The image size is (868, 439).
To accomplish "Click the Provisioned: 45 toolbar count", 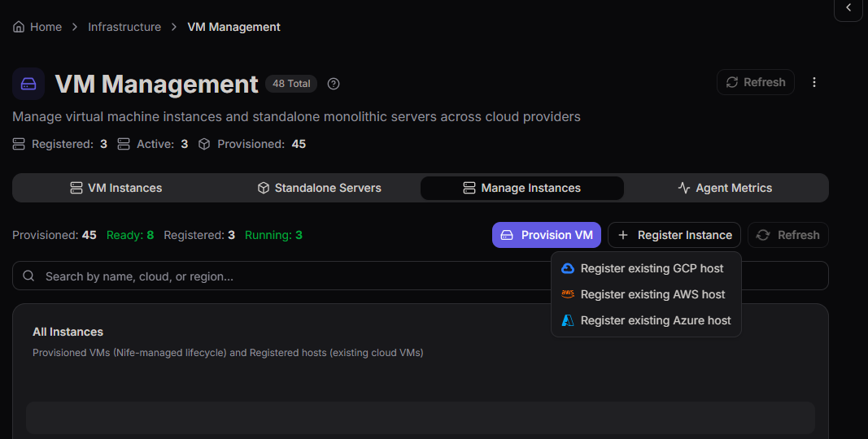I will [x=55, y=235].
